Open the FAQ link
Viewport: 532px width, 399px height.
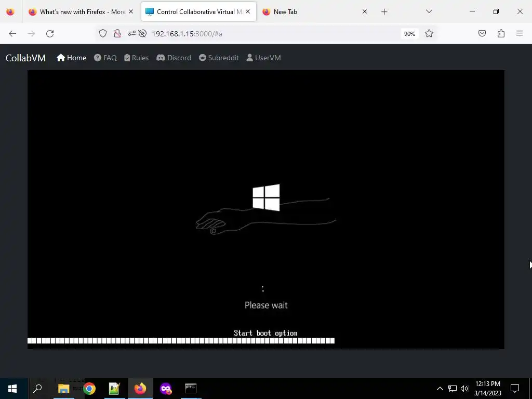pos(105,58)
